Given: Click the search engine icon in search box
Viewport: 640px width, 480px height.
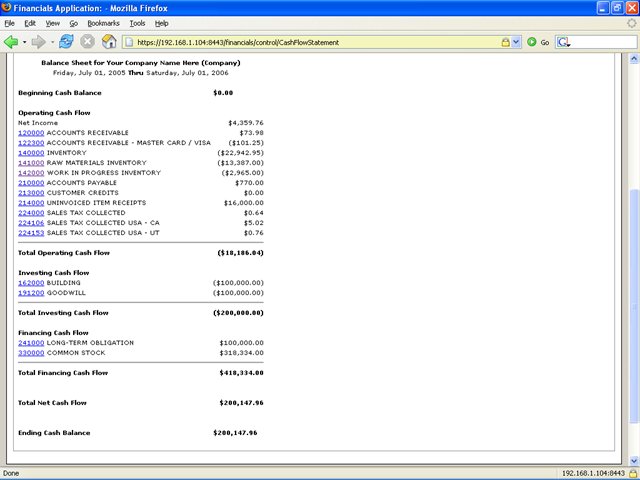Looking at the screenshot, I should pos(563,42).
